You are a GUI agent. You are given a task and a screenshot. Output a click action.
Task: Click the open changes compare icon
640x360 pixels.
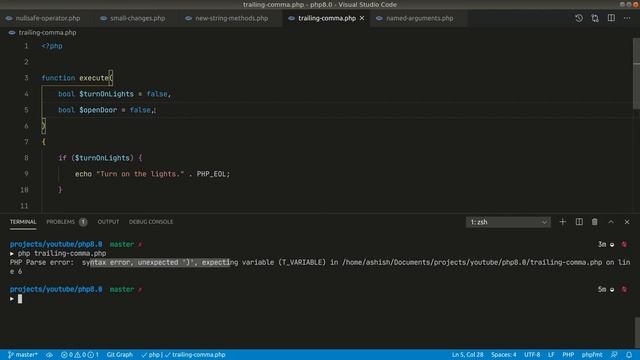[595, 18]
